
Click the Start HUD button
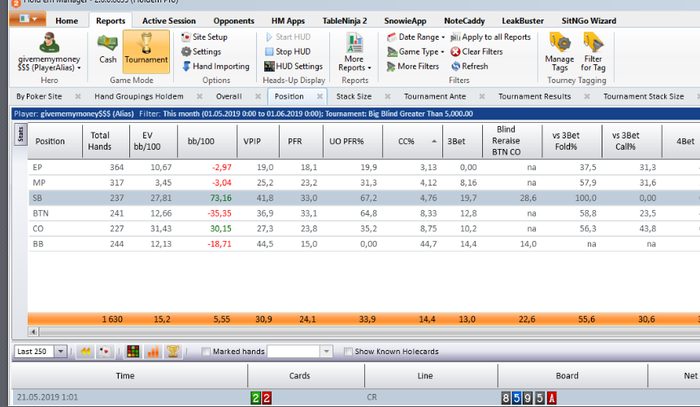(x=288, y=37)
